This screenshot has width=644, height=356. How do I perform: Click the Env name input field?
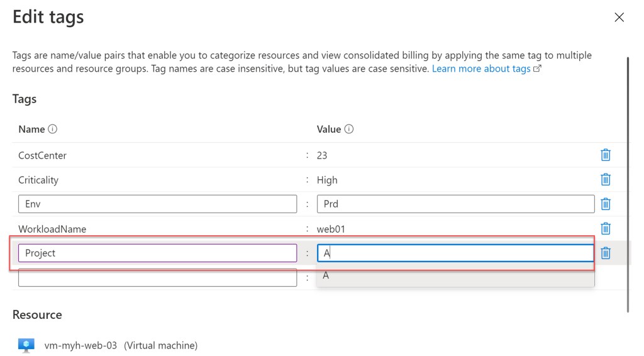point(157,204)
